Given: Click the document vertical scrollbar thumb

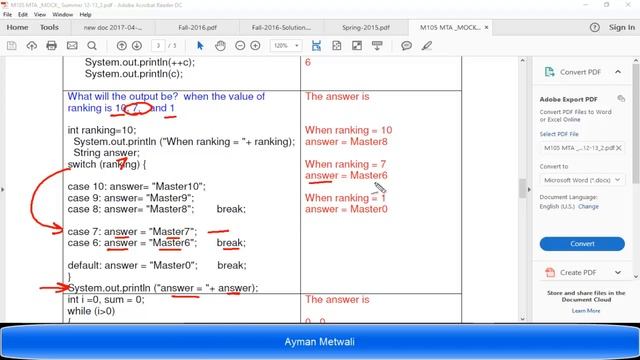Looking at the screenshot, I should 522,188.
